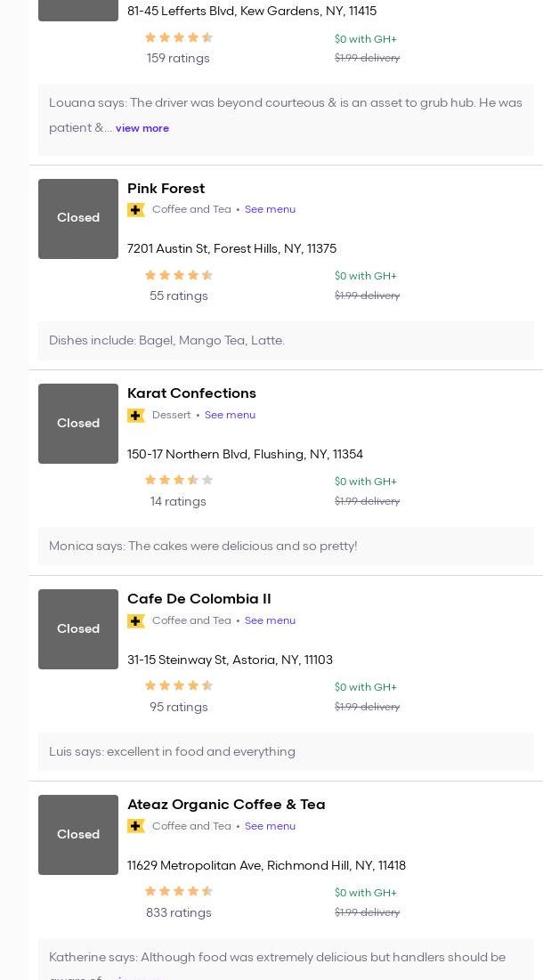Click the GH+ badge icon for Pink Forest
The height and width of the screenshot is (980, 543).
136,210
